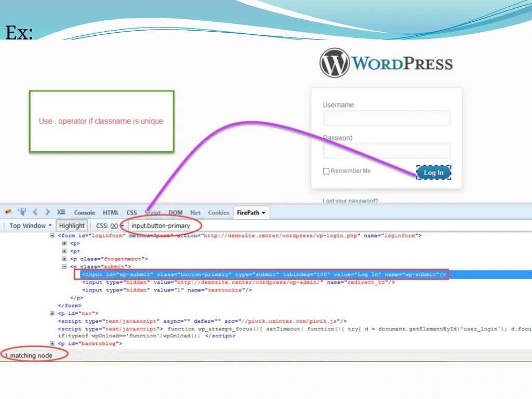Image resolution: width=532 pixels, height=399 pixels.
Task: Check the Remember Me checkbox
Action: click(x=326, y=171)
